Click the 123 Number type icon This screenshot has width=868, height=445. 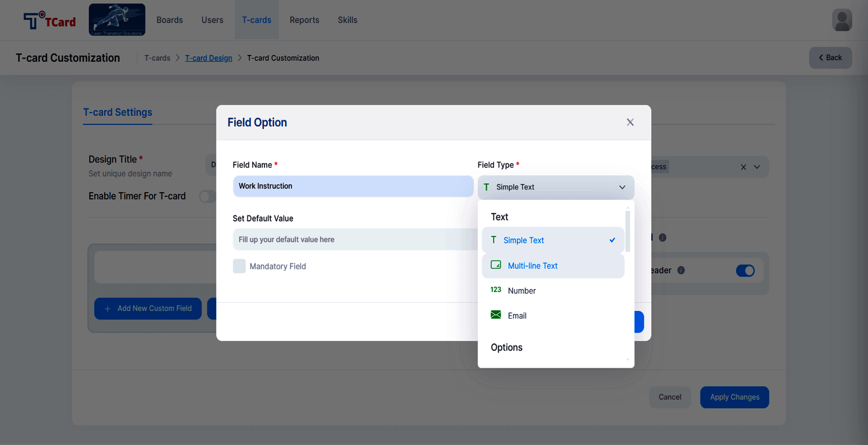click(496, 290)
